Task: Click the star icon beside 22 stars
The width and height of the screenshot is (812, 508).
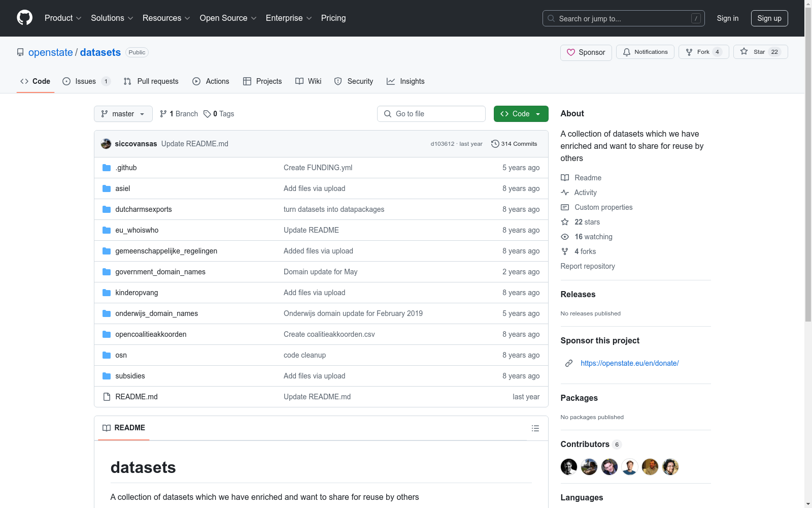Action: (x=565, y=222)
